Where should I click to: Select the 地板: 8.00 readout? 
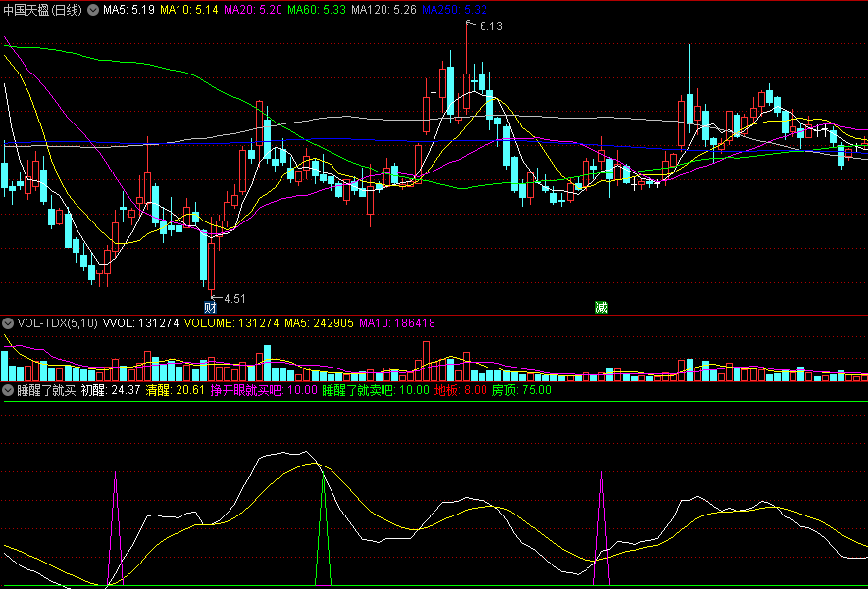coord(461,390)
